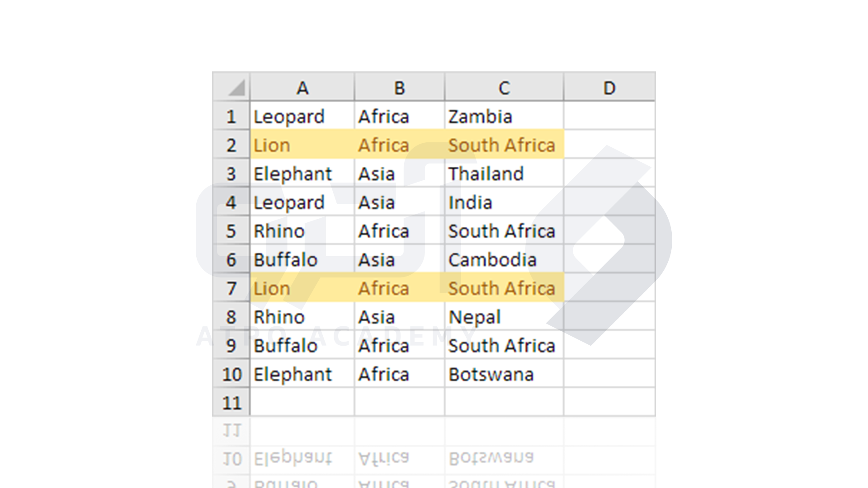Click the cell containing Nepal
Viewport: 868px width, 488px height.
point(505,316)
